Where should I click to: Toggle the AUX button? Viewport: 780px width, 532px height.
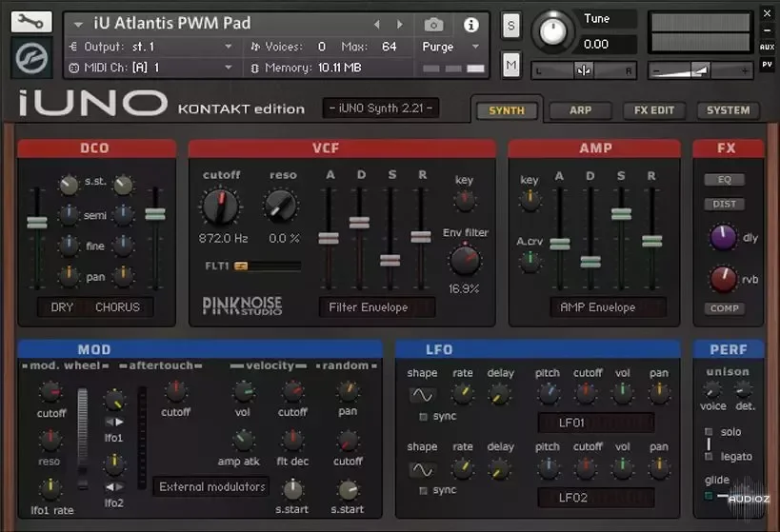coord(767,47)
